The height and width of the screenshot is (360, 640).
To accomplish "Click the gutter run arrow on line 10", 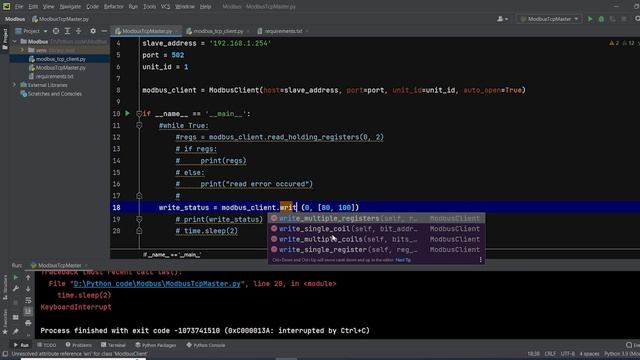I will tap(127, 113).
